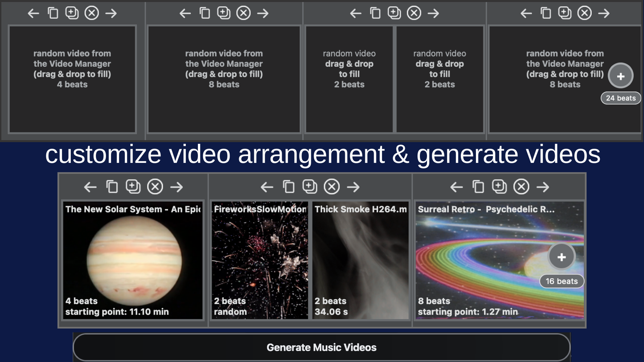Delete the Solar System video segment

pyautogui.click(x=155, y=187)
